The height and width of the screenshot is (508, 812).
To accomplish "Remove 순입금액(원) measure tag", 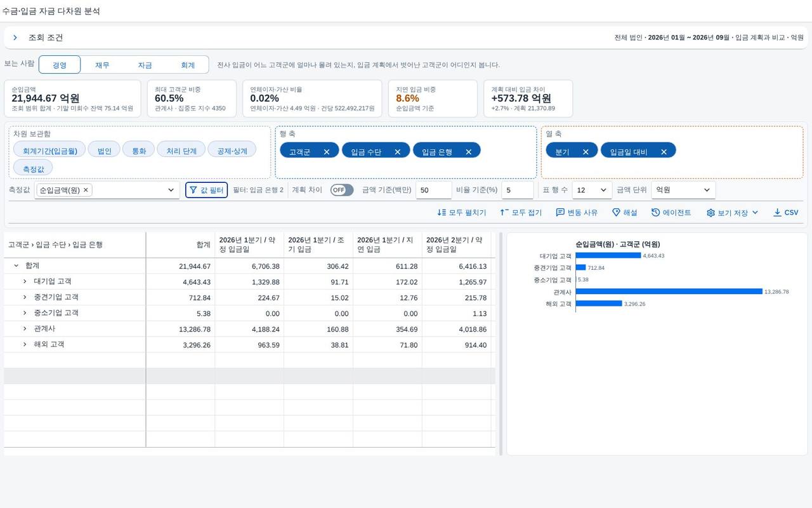I will tap(86, 190).
